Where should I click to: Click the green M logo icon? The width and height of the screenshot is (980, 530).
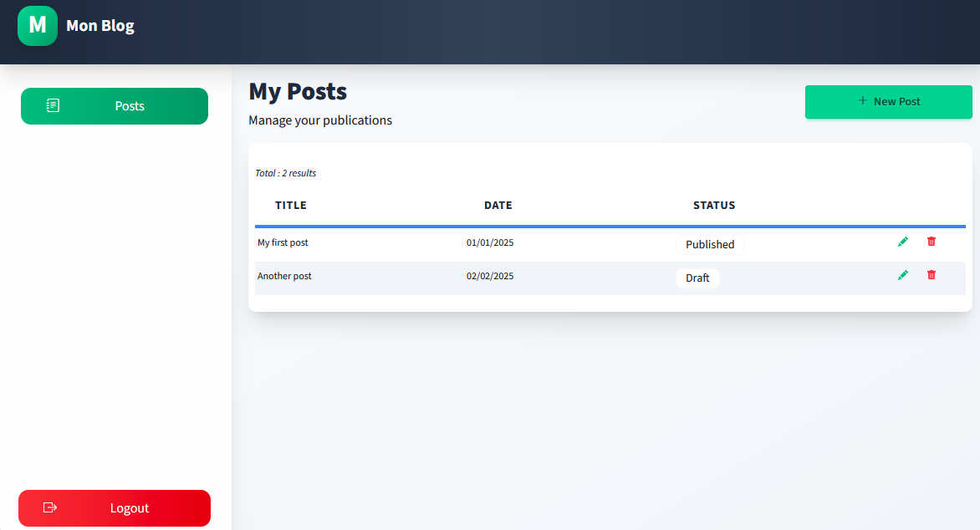pyautogui.click(x=38, y=26)
